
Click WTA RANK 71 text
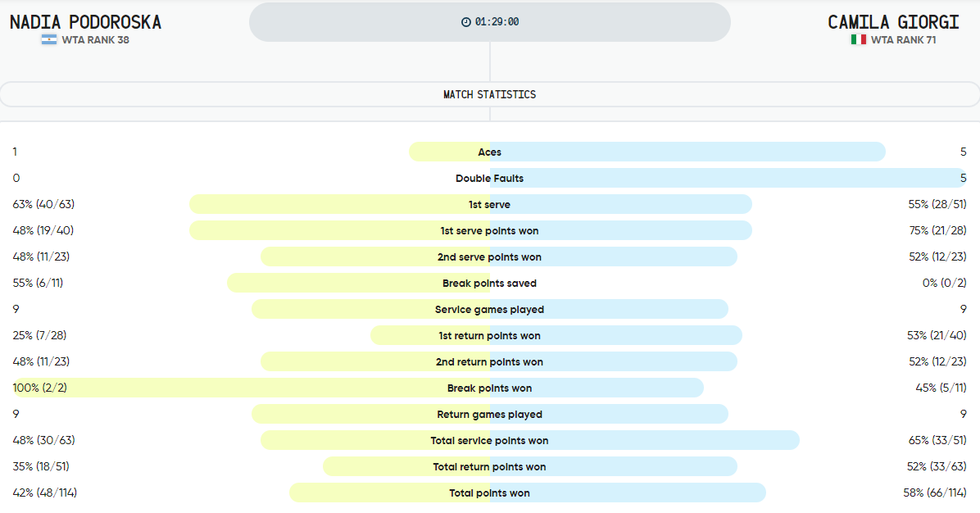(x=904, y=40)
